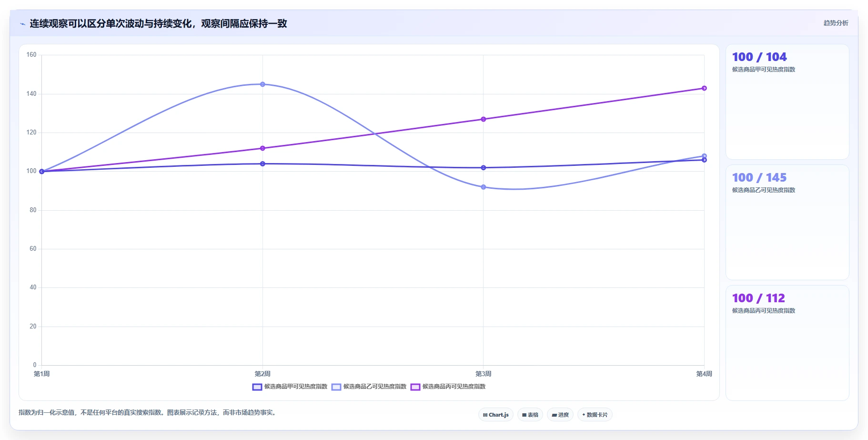Click y-axis value 120

click(x=31, y=133)
